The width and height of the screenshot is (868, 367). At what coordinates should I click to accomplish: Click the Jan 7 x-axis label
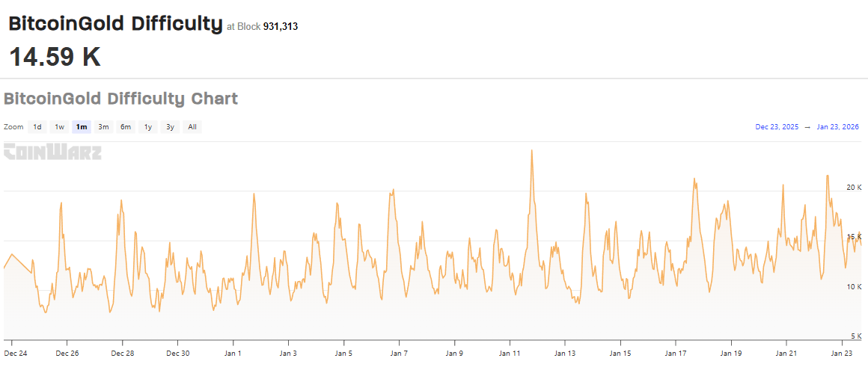tap(399, 353)
